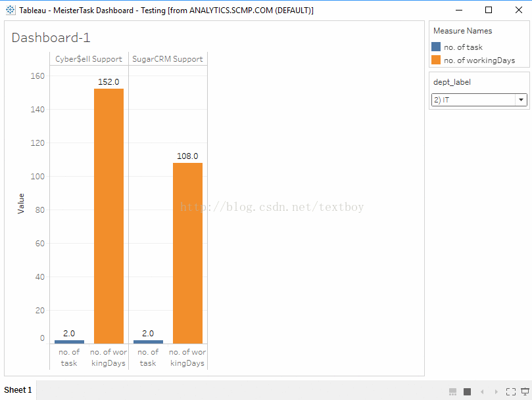This screenshot has width=532, height=400.
Task: Click the 160 axis tick label
Action: coord(37,76)
